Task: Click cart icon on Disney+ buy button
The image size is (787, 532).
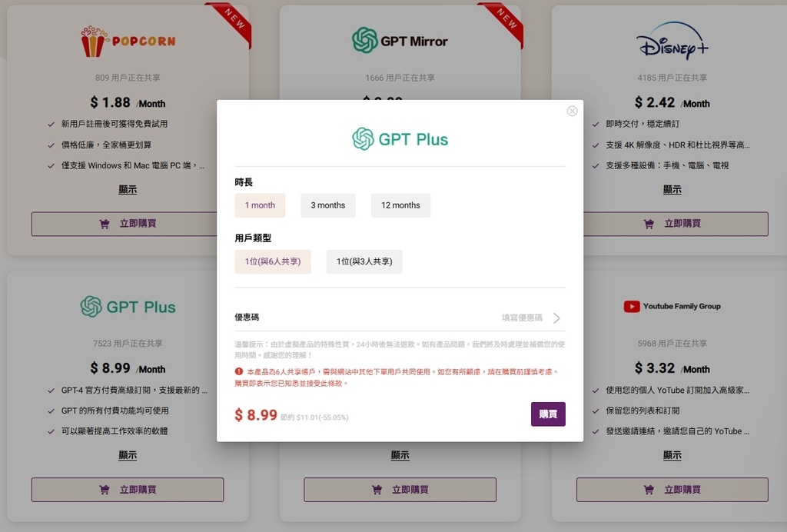Action: coord(649,224)
